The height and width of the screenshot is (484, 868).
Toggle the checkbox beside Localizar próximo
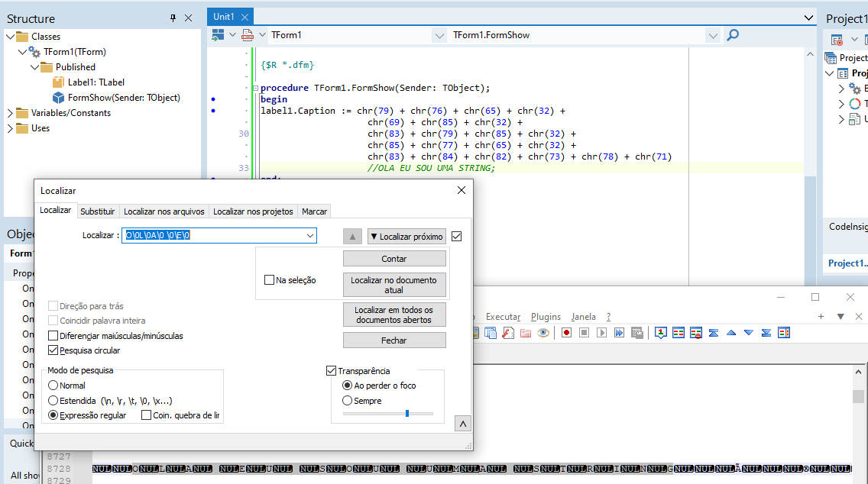click(457, 236)
